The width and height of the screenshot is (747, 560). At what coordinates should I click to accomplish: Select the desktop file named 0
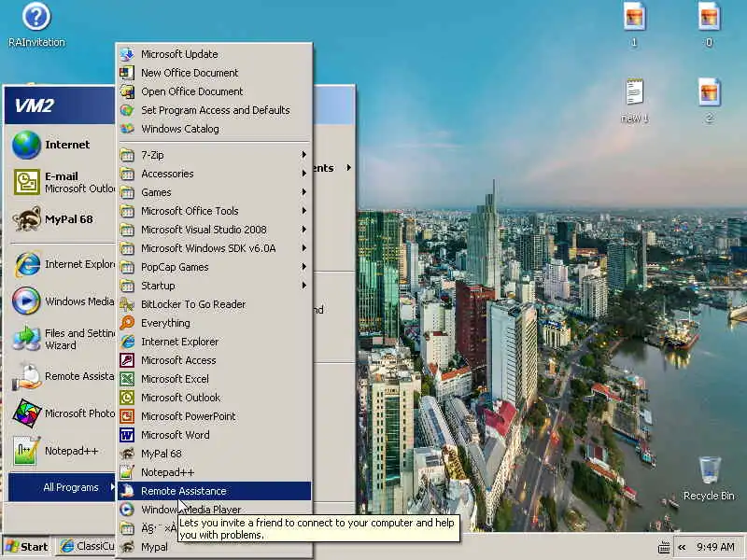coord(709,25)
